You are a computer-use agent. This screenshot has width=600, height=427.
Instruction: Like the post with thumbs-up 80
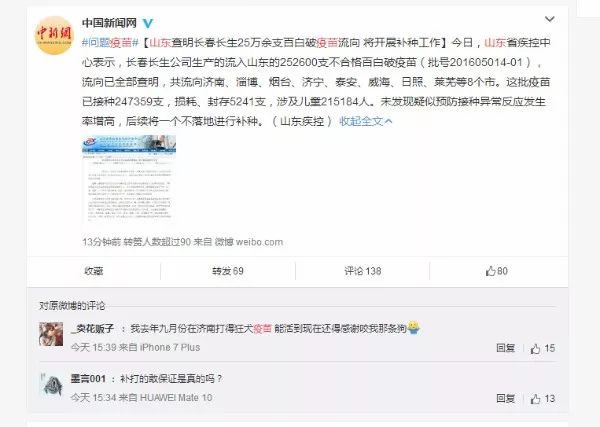click(x=496, y=271)
